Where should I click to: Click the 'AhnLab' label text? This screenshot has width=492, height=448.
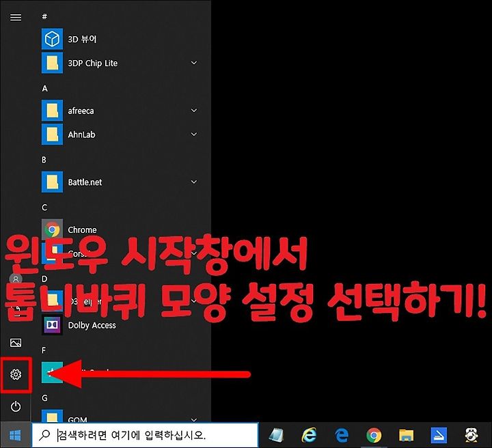(x=81, y=135)
